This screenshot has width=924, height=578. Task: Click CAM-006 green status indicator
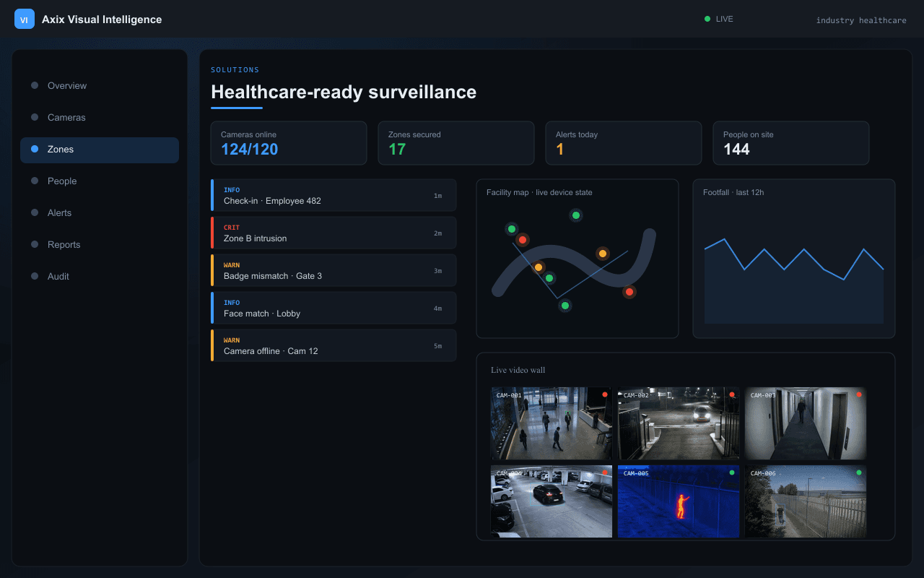[x=859, y=473]
